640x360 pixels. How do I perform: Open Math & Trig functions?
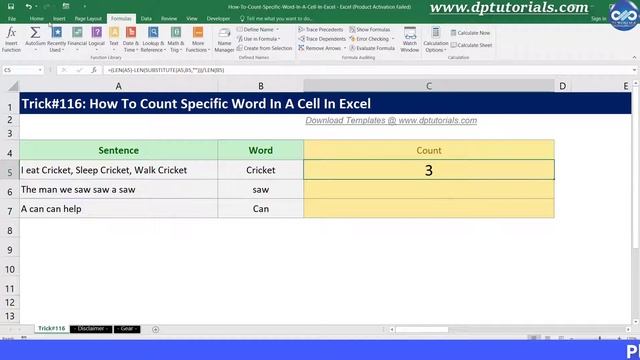click(x=176, y=39)
